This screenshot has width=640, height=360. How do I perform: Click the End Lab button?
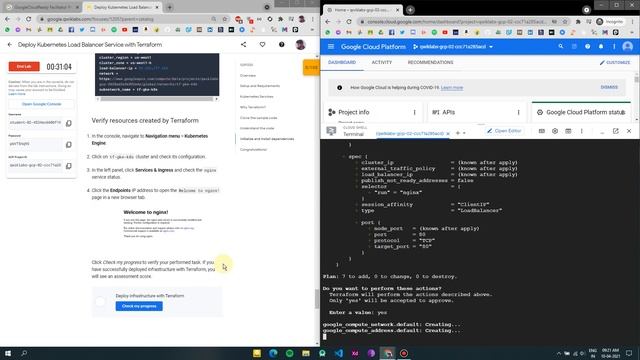[x=24, y=67]
